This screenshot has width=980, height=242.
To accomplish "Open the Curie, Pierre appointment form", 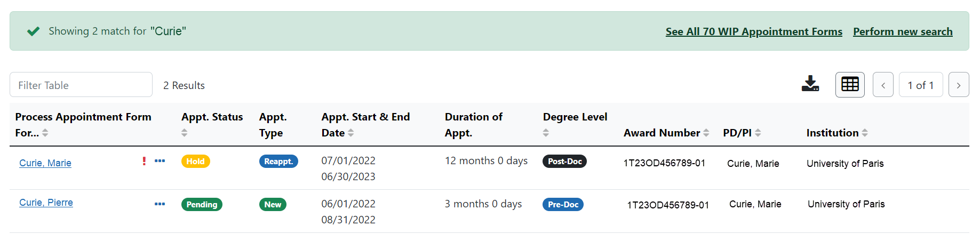I will pyautogui.click(x=46, y=203).
